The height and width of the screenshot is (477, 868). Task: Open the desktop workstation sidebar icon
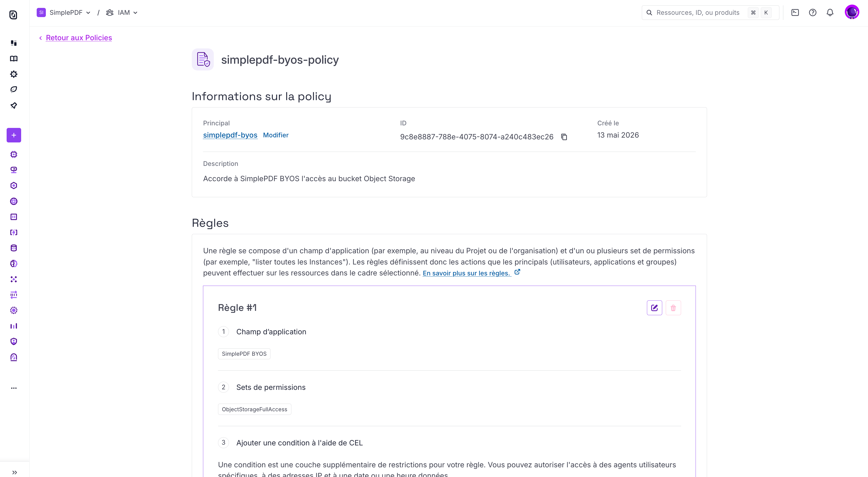coord(14,170)
